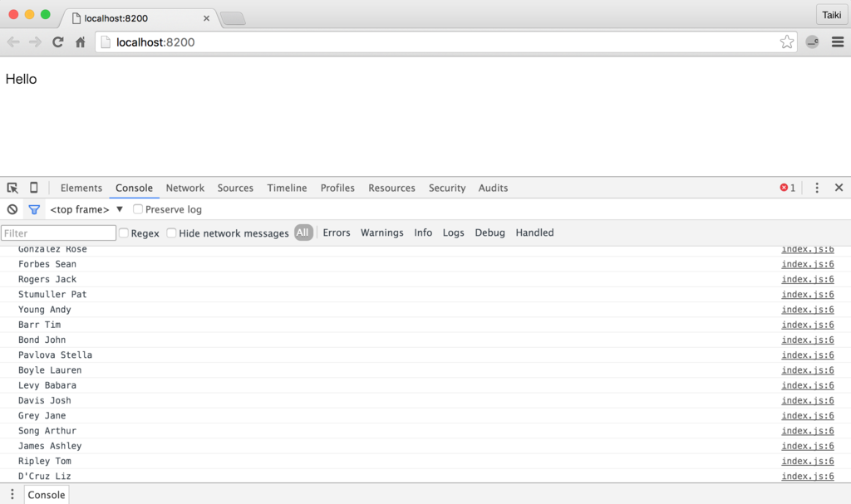Activate the inspect element picker icon
851x504 pixels.
pos(12,188)
